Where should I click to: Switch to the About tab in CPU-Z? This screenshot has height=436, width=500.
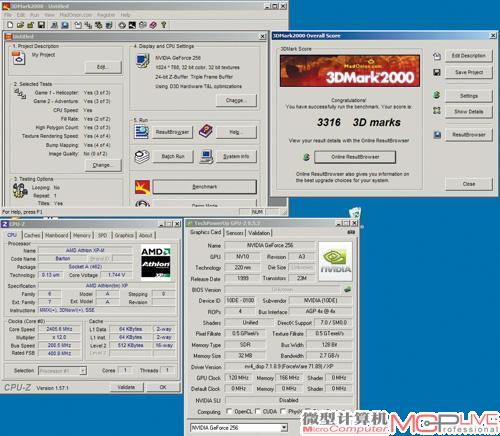coord(146,235)
